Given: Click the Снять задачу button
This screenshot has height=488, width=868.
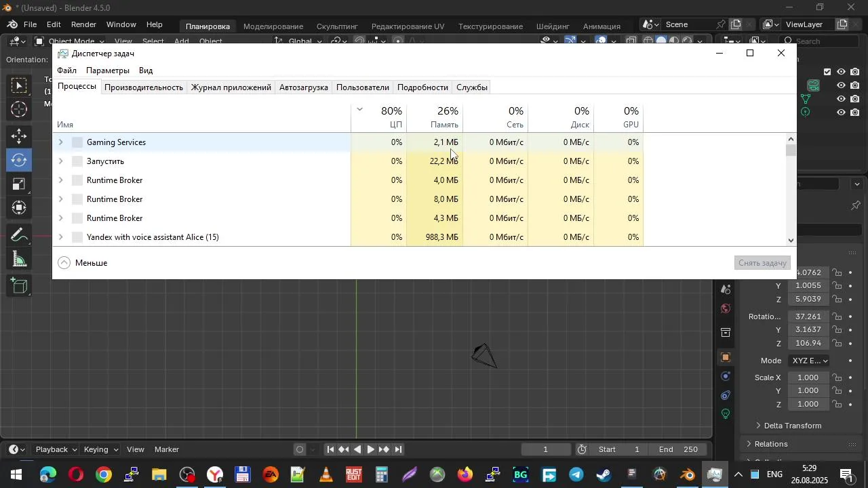Looking at the screenshot, I should (763, 263).
